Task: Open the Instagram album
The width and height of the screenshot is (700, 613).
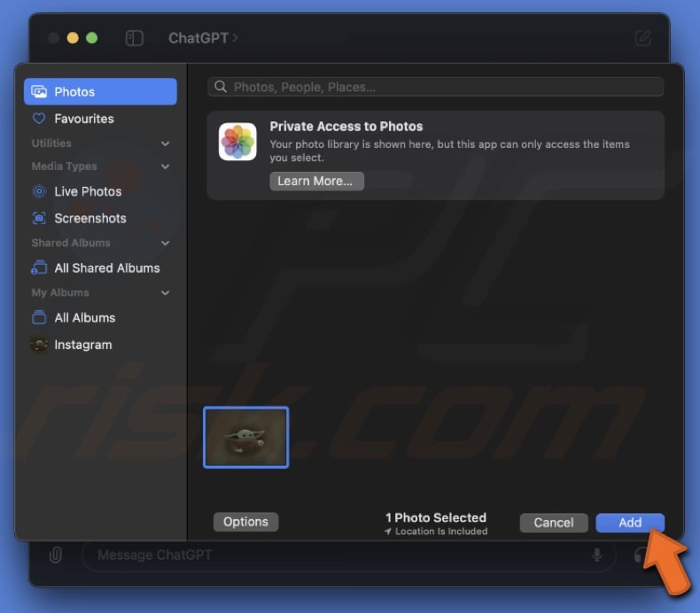Action: (x=83, y=345)
